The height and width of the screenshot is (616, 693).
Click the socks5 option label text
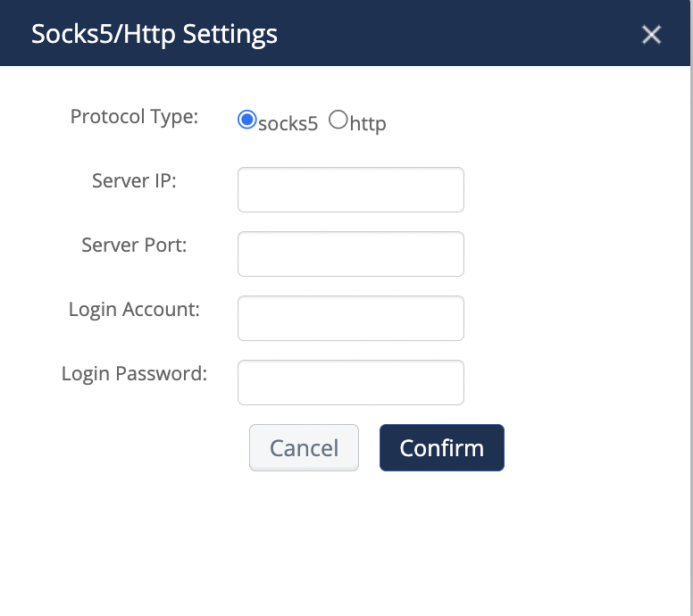(x=288, y=124)
